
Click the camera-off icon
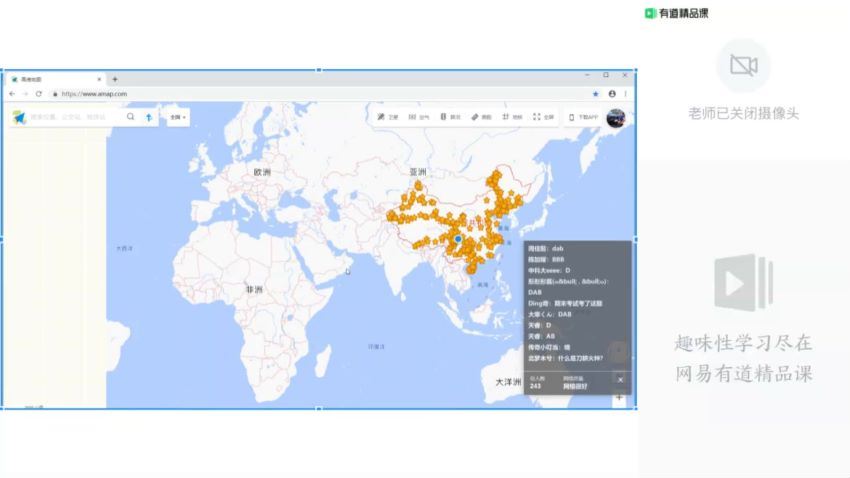pos(744,66)
